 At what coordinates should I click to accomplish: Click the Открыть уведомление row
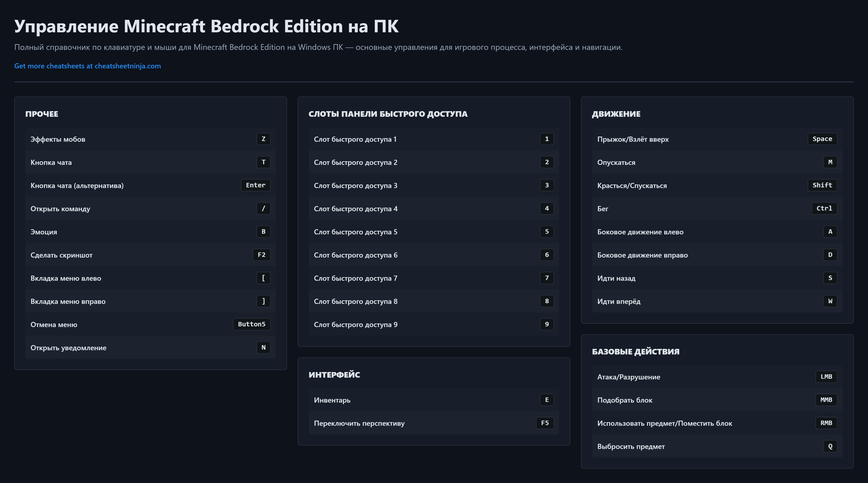pos(150,348)
